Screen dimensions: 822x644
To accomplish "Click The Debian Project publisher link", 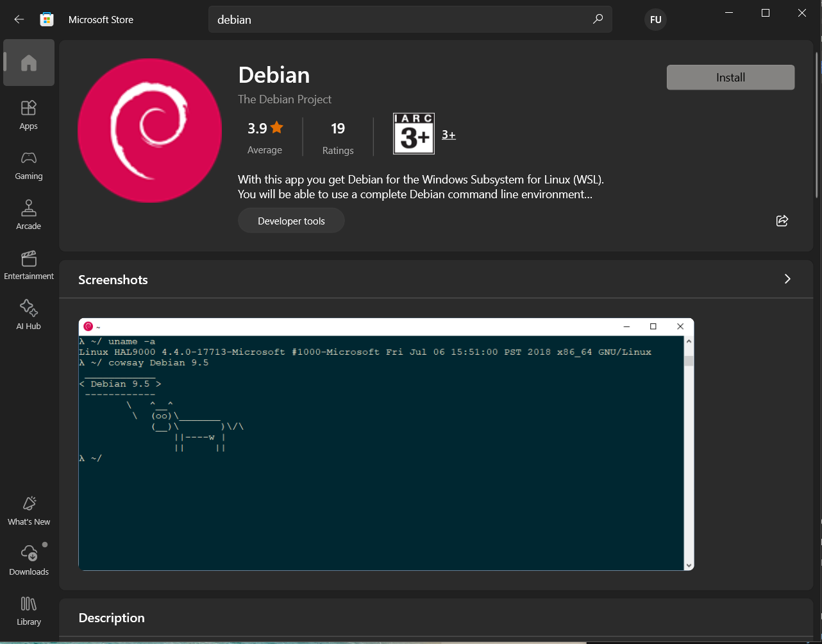I will coord(285,99).
